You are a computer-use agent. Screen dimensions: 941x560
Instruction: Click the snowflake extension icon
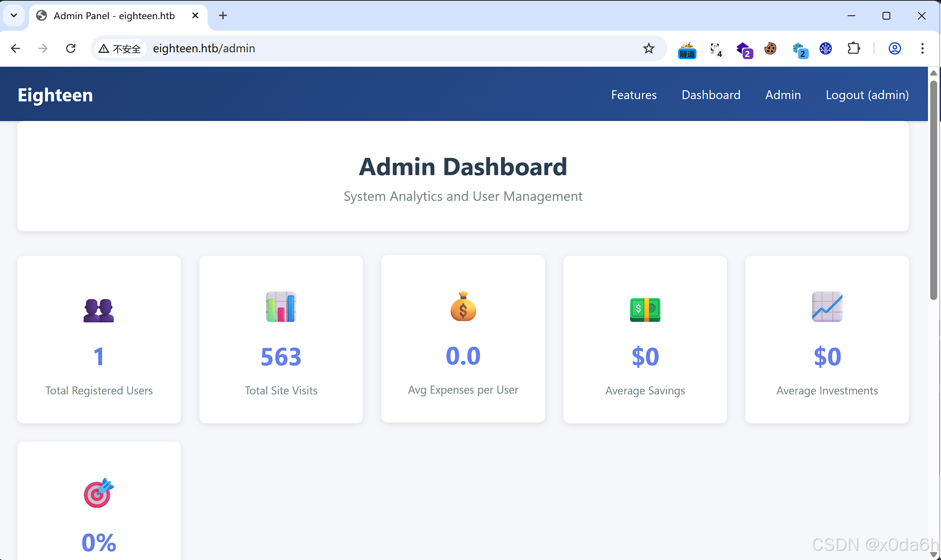(x=800, y=50)
